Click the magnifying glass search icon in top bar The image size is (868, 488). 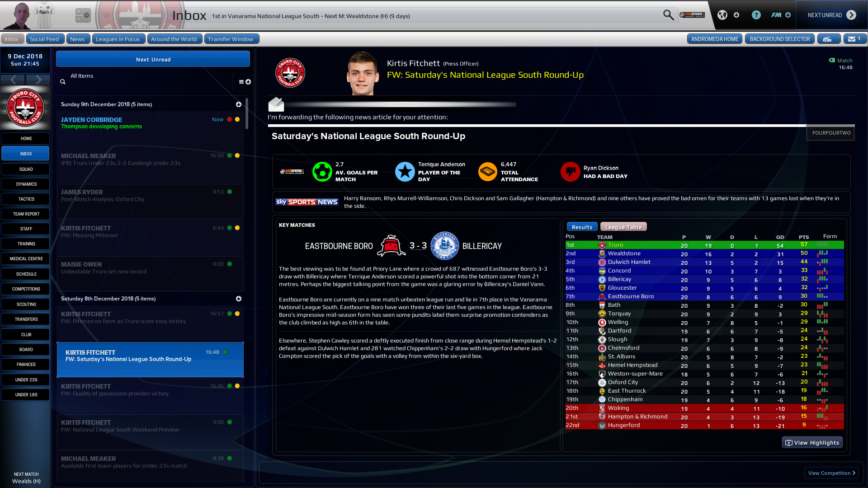pos(668,15)
